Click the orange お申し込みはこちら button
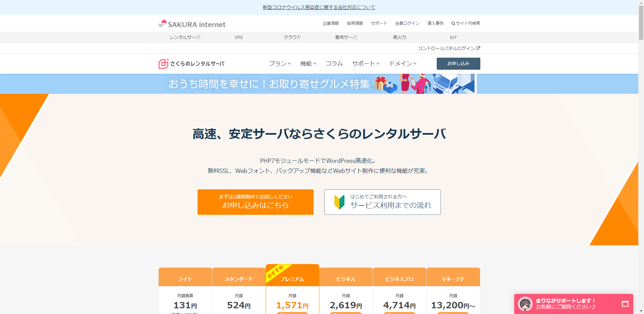 (x=256, y=202)
